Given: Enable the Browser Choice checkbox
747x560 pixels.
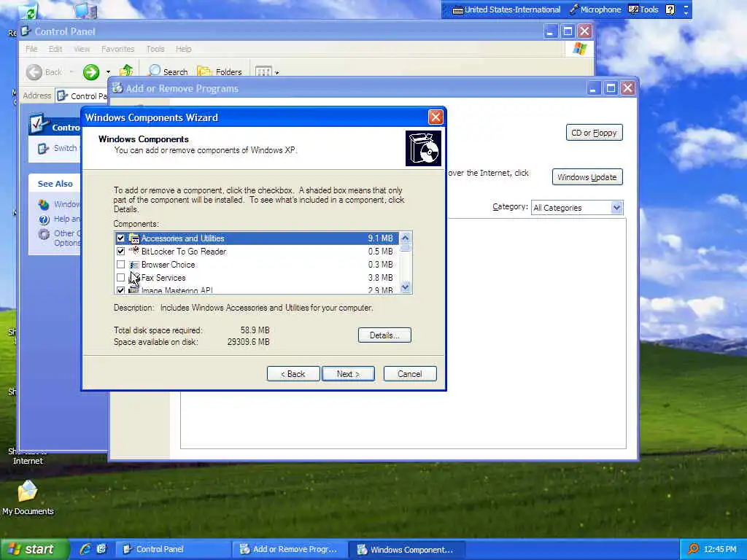Looking at the screenshot, I should point(120,265).
